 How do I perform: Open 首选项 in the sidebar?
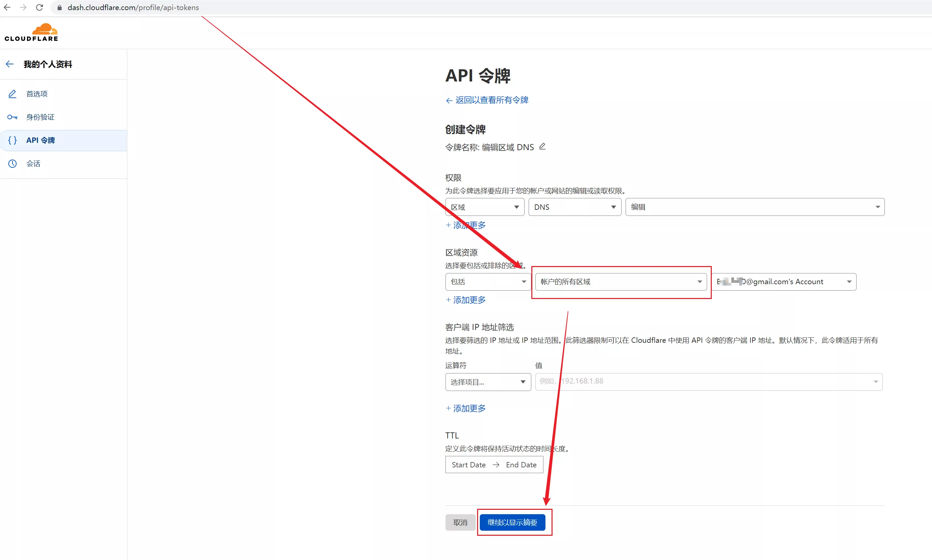click(x=37, y=94)
